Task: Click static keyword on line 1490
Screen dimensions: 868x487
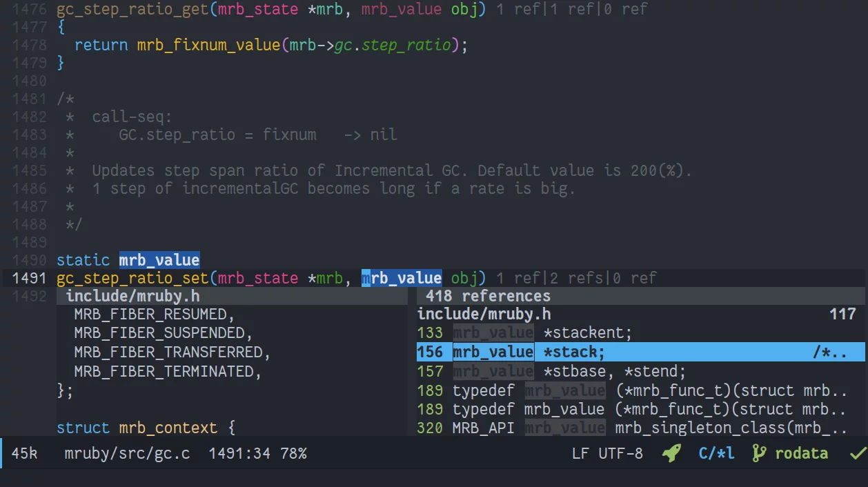Action: pos(83,260)
